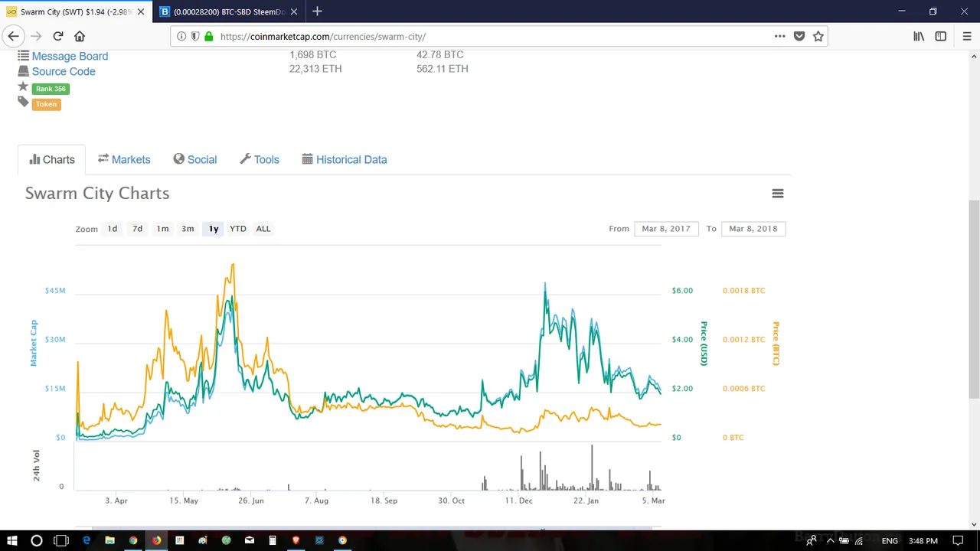The height and width of the screenshot is (551, 980).
Task: Open the Source Code link
Action: 64,71
